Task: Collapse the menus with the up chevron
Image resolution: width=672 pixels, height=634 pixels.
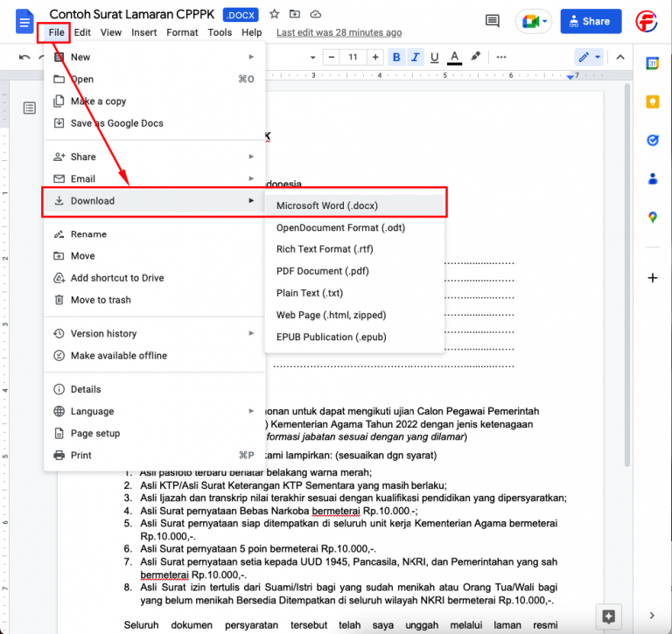Action: pyautogui.click(x=620, y=57)
